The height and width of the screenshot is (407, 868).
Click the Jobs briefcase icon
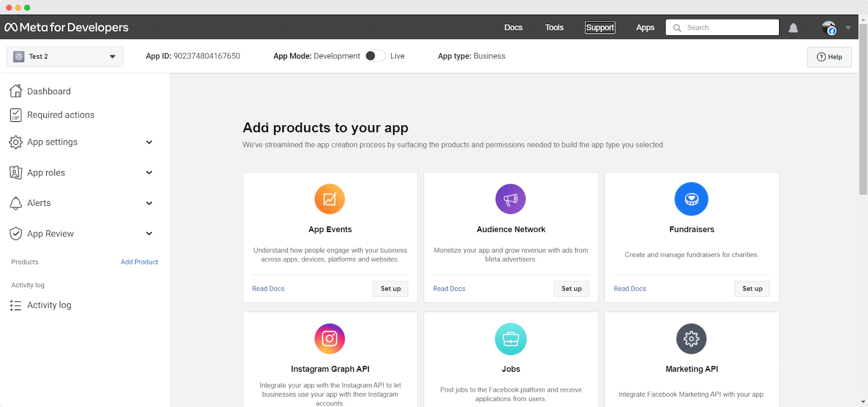point(510,339)
